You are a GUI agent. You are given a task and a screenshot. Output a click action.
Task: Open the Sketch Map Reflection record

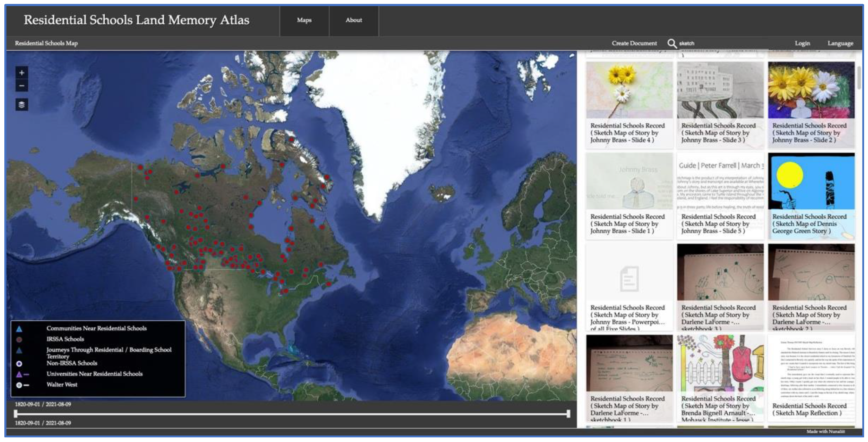coord(811,378)
